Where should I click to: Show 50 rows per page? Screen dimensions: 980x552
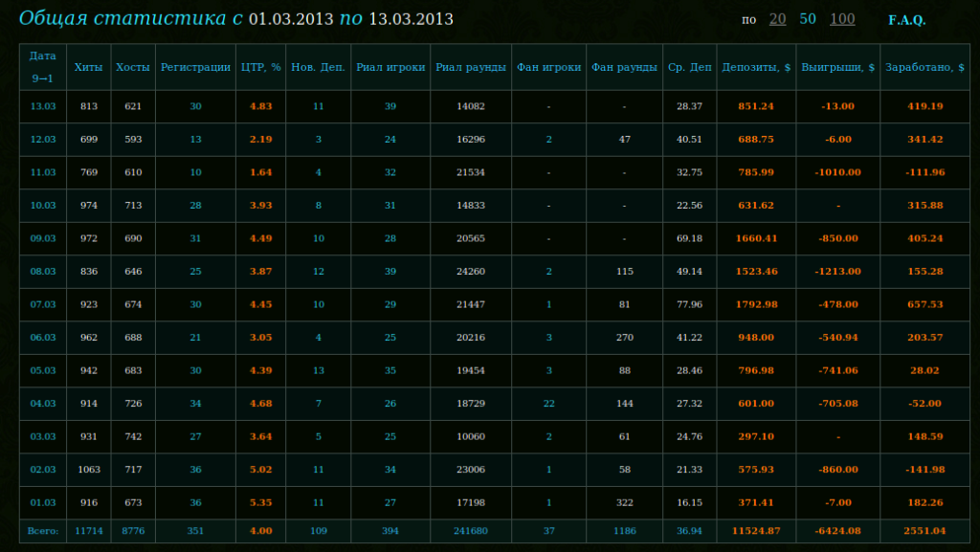coord(808,19)
